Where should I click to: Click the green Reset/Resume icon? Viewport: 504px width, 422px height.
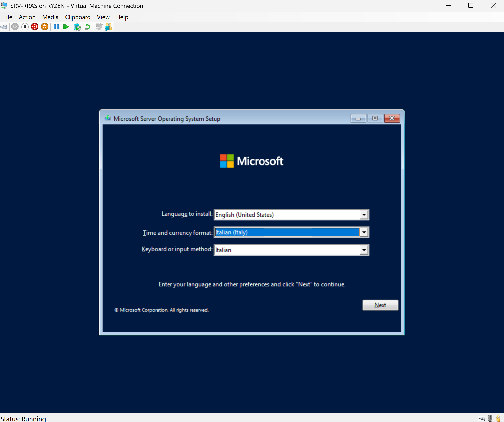pos(66,27)
